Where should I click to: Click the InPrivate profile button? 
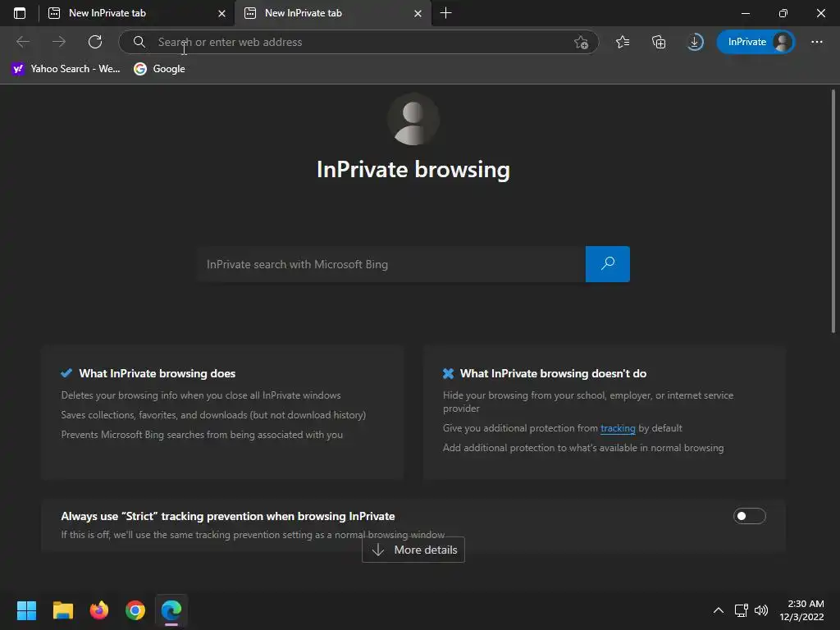click(756, 42)
